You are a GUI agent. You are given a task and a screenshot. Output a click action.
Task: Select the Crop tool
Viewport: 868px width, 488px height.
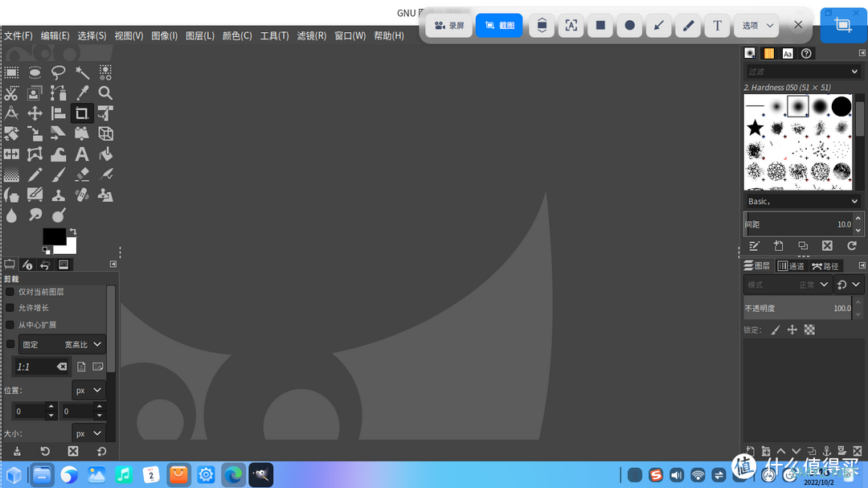82,113
